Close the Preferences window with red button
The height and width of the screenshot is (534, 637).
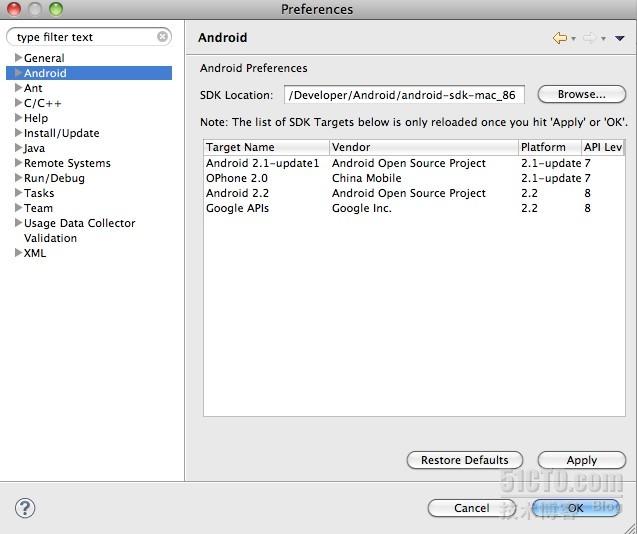tap(14, 9)
